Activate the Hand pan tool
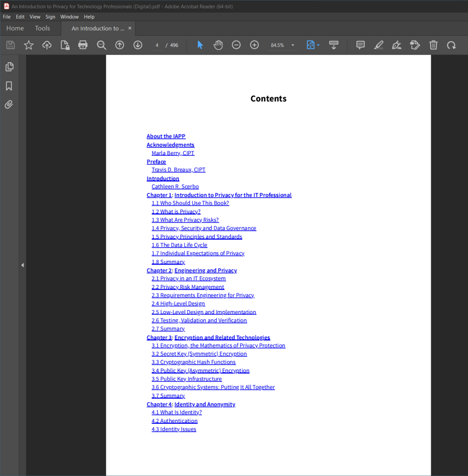The image size is (468, 476). (x=218, y=45)
